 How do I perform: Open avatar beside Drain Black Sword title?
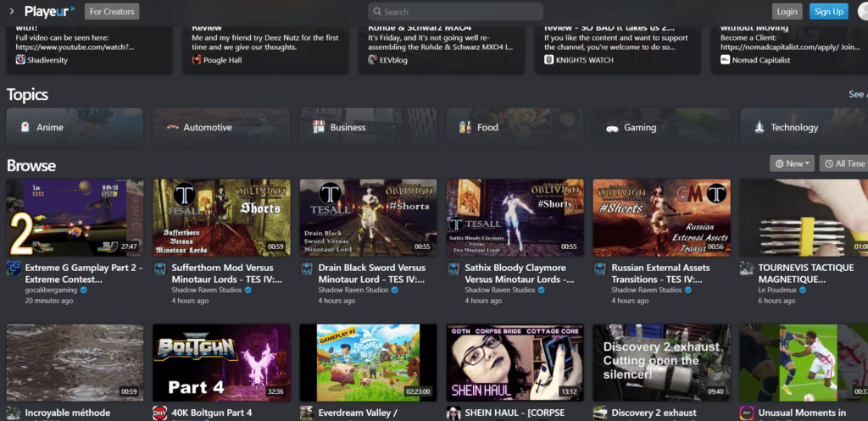(307, 269)
